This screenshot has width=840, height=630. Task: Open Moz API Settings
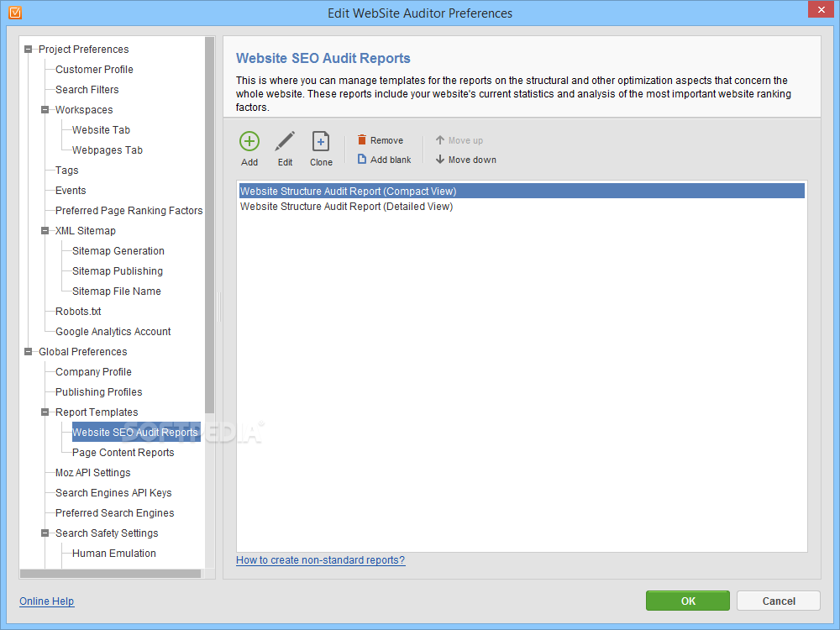point(92,473)
